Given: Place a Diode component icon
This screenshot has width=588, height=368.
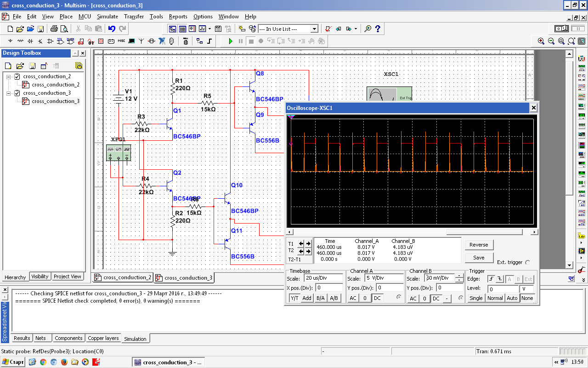Looking at the screenshot, I should click(30, 41).
